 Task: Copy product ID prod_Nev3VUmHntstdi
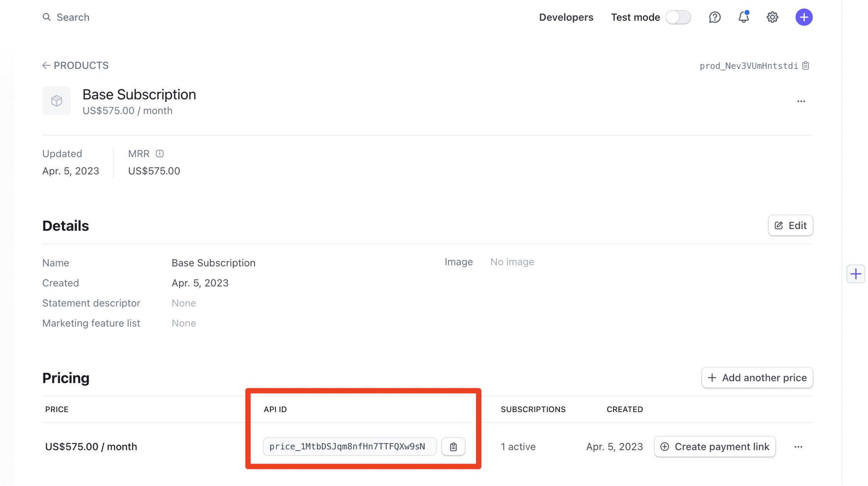[806, 66]
